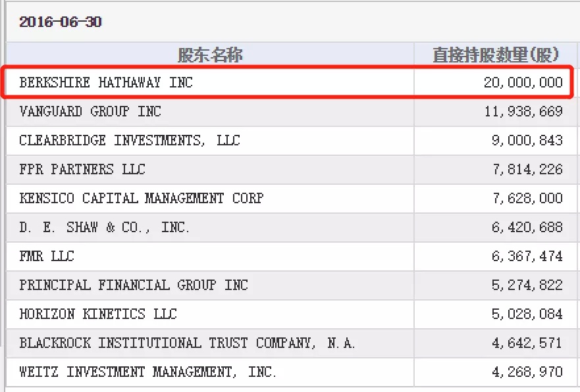Viewport: 580px width, 392px height.
Task: Select the FMR LLC shareholder row
Action: click(x=292, y=256)
